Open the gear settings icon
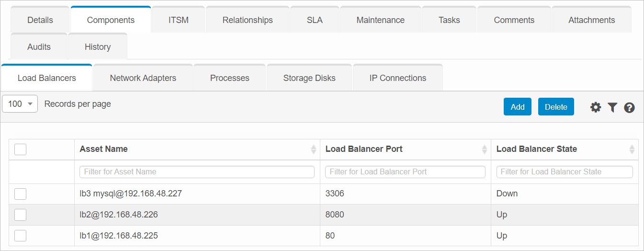644x251 pixels. (595, 107)
